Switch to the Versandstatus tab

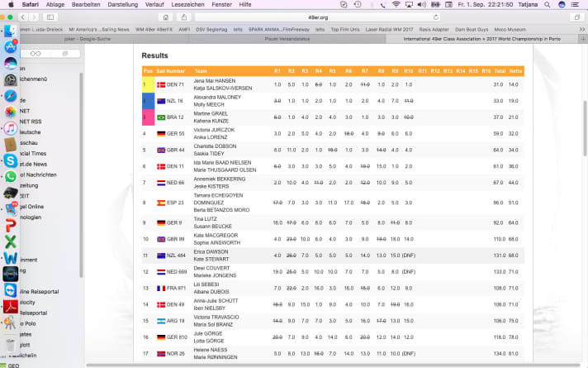287,39
